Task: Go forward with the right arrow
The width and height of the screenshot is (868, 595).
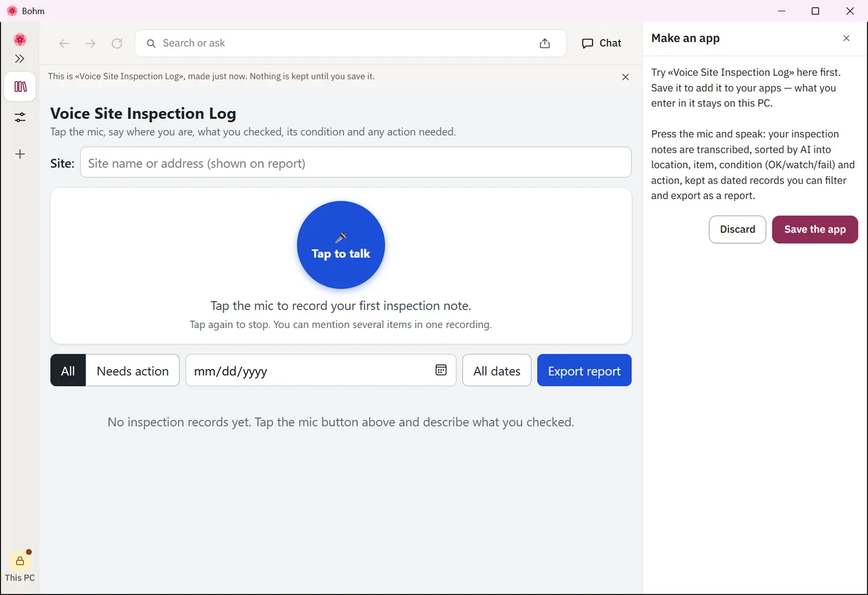Action: pyautogui.click(x=90, y=43)
